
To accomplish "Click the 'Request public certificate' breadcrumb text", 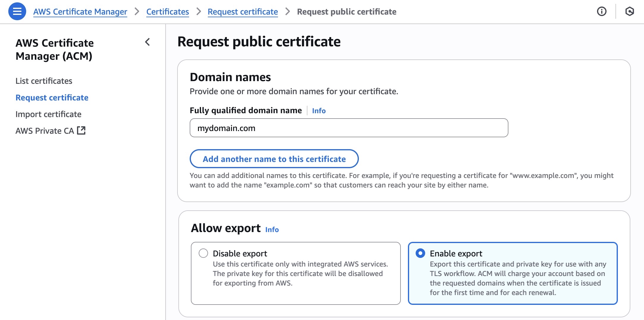I will 347,12.
